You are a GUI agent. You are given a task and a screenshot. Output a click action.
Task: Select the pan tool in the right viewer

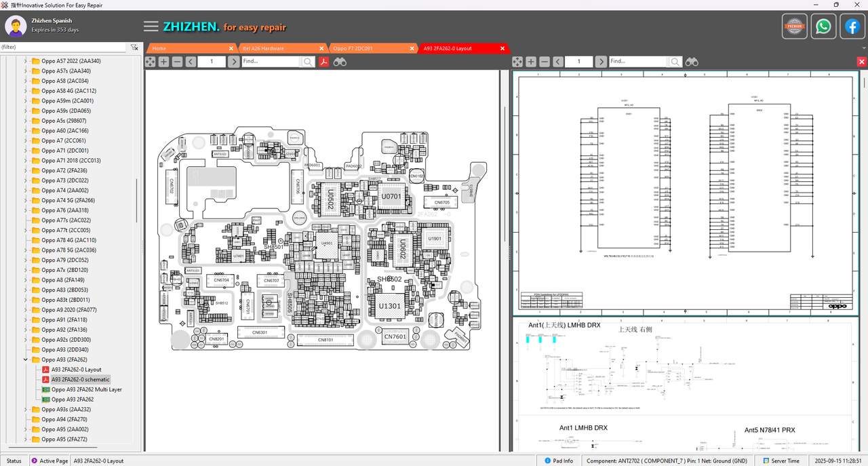point(517,62)
